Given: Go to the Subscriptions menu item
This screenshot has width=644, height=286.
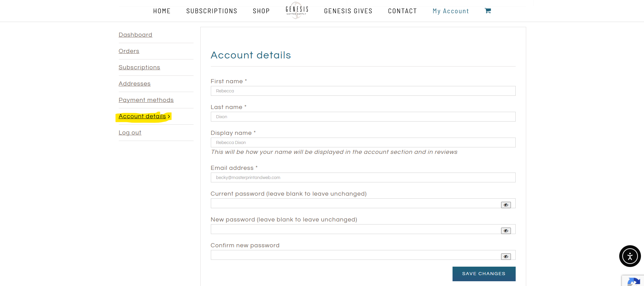Looking at the screenshot, I should tap(211, 11).
